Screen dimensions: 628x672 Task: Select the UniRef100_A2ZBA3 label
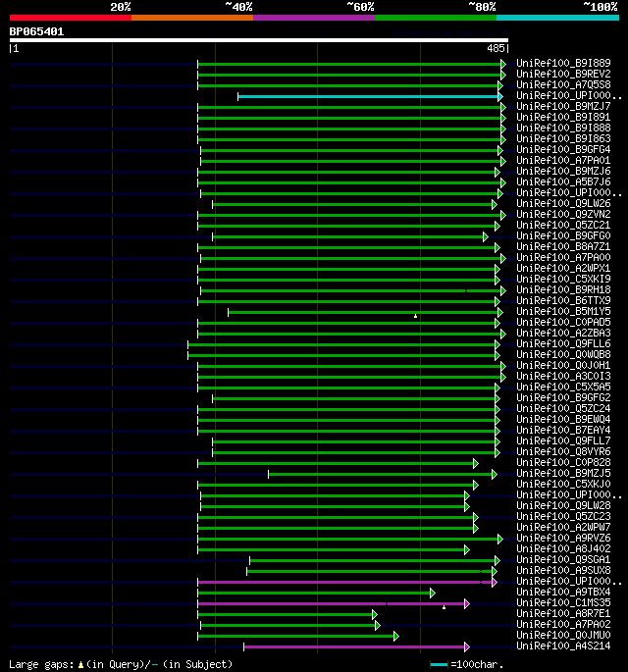tap(563, 333)
